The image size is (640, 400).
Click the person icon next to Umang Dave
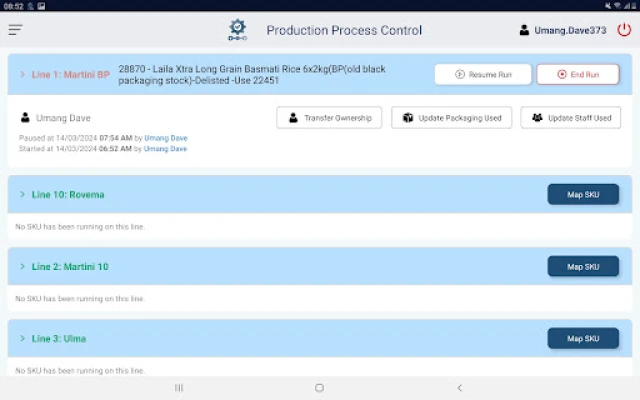(26, 118)
